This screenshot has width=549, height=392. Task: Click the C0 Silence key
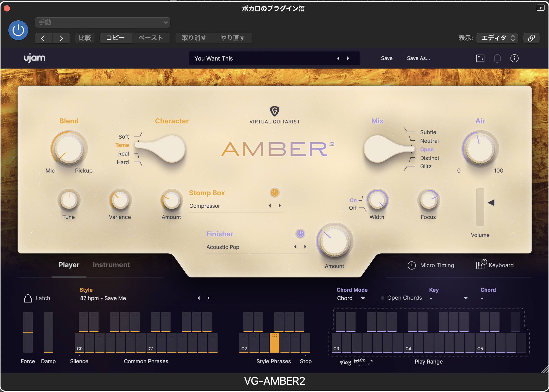(x=79, y=343)
